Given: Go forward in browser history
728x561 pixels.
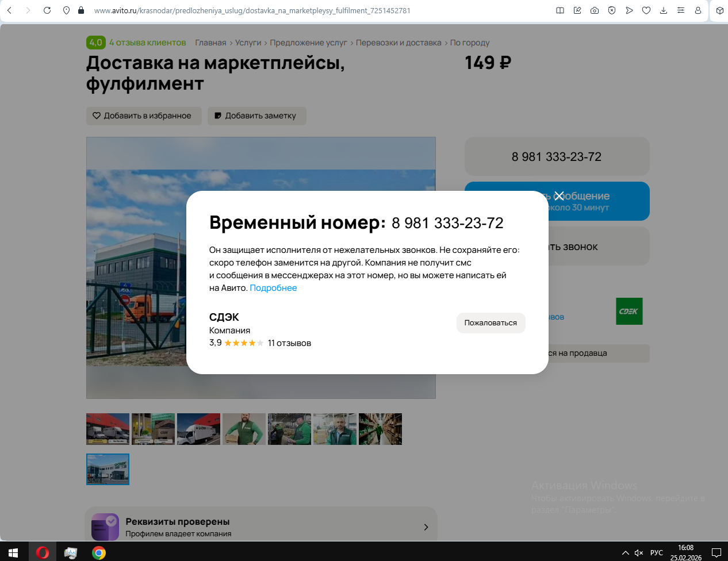Looking at the screenshot, I should [28, 10].
